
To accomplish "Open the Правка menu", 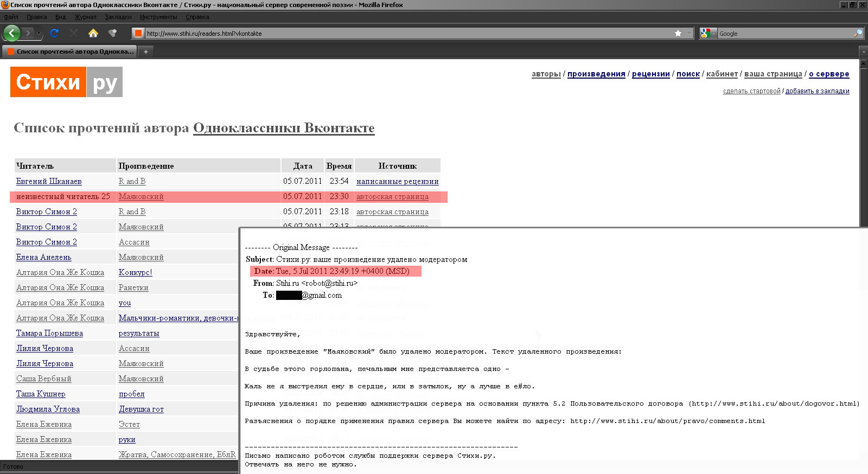I will coord(37,17).
